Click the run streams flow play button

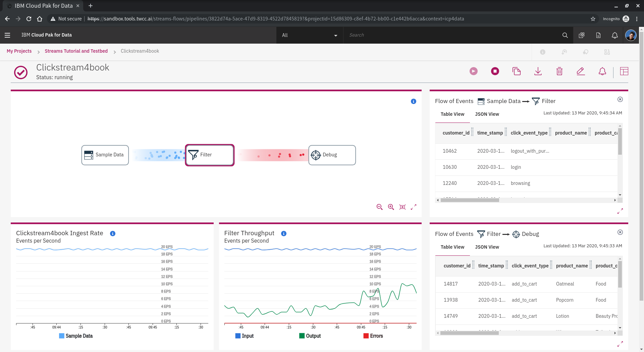point(473,71)
